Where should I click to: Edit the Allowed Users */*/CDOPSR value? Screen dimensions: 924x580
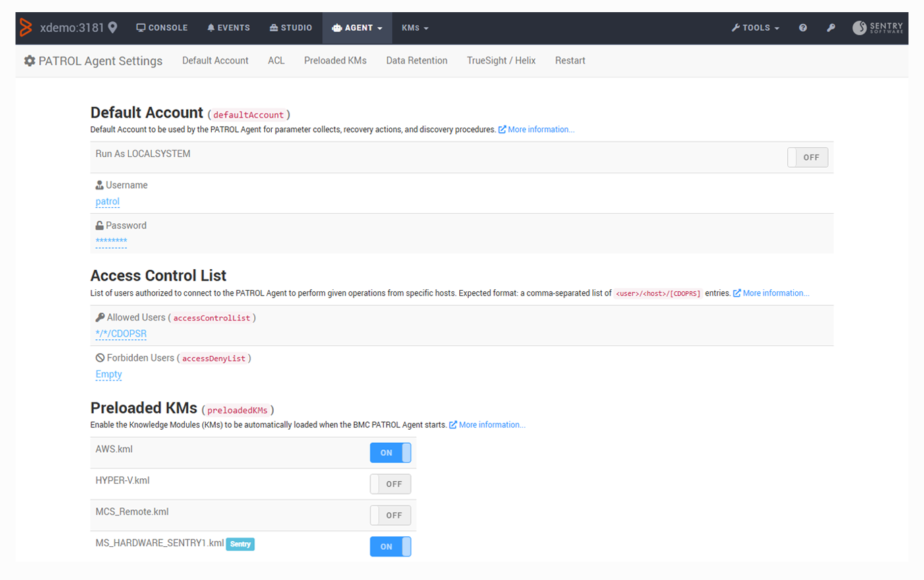click(121, 334)
